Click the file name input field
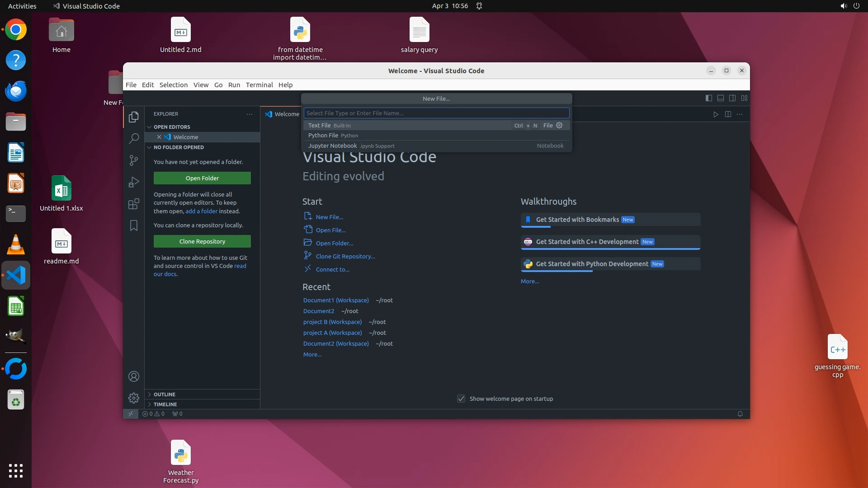 (x=436, y=113)
